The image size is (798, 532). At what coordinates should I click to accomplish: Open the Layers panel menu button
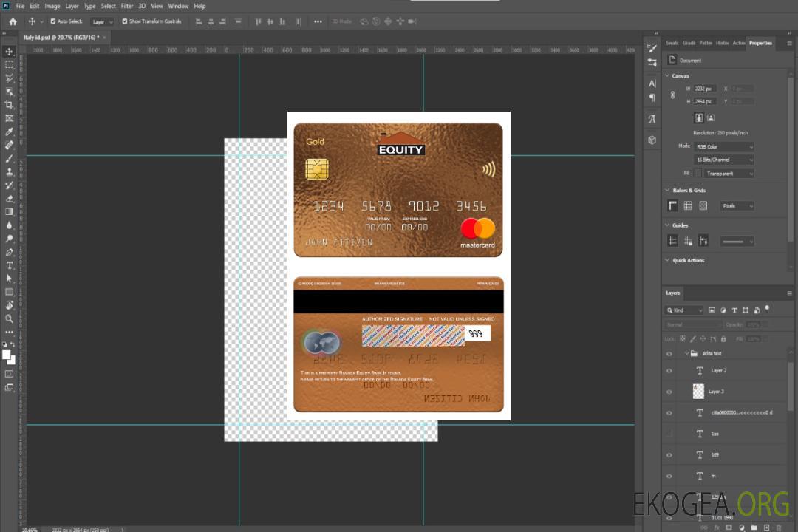click(x=789, y=293)
